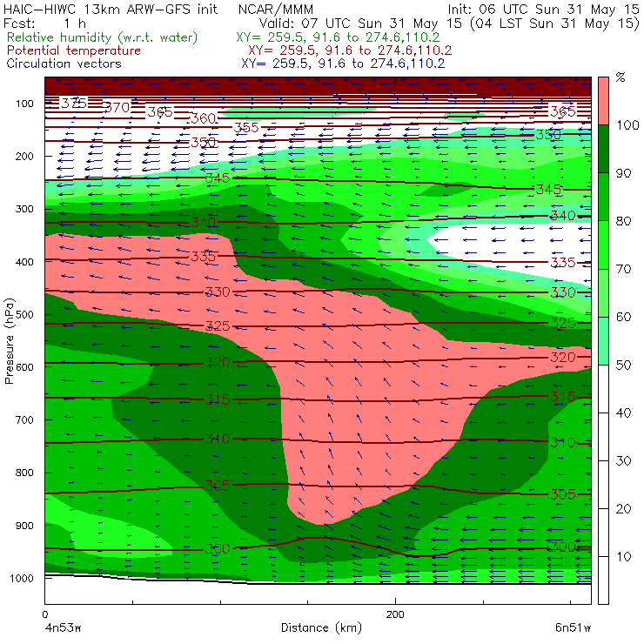The height and width of the screenshot is (644, 644).
Task: Click the '370' potential temperature contour label
Action: click(x=117, y=107)
